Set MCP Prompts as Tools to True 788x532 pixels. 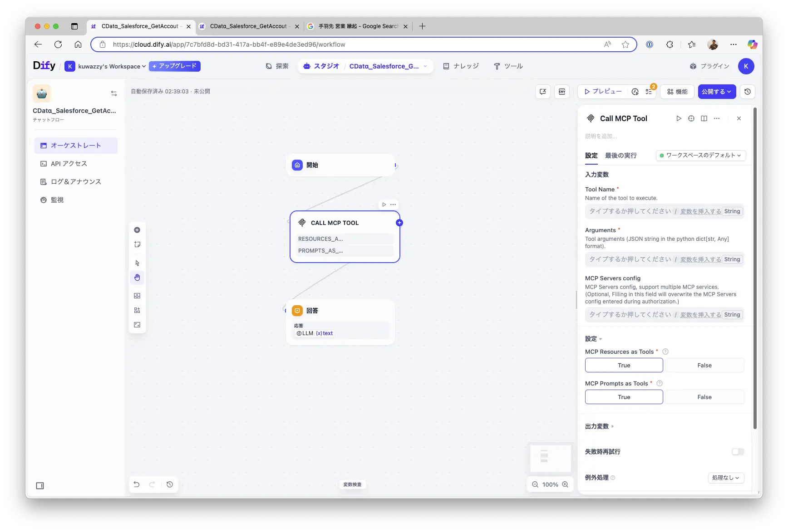624,397
